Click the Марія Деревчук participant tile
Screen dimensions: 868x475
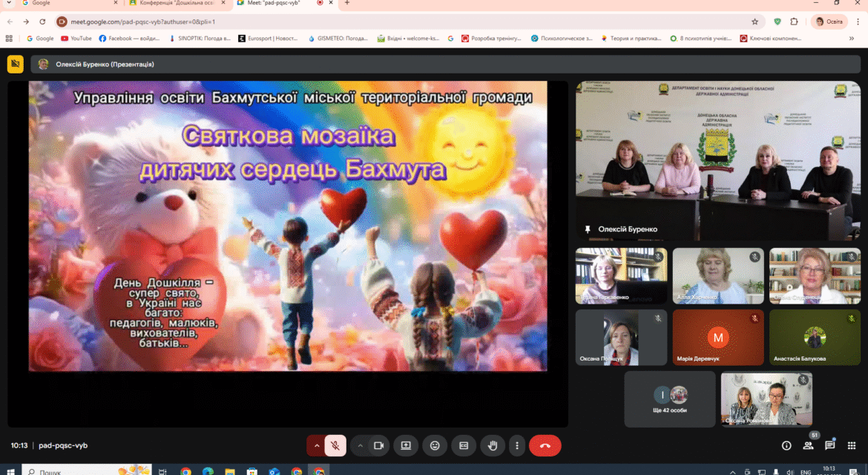point(718,337)
